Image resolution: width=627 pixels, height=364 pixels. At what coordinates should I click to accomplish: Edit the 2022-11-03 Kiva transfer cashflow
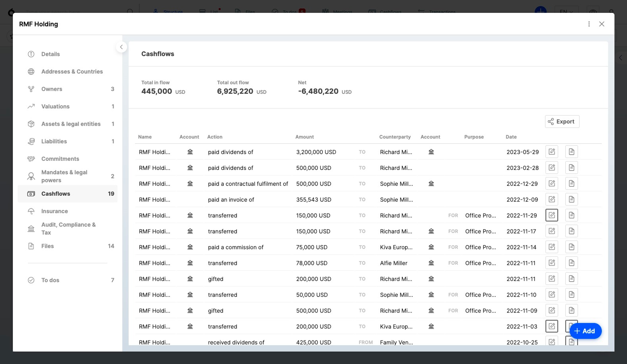(x=552, y=326)
